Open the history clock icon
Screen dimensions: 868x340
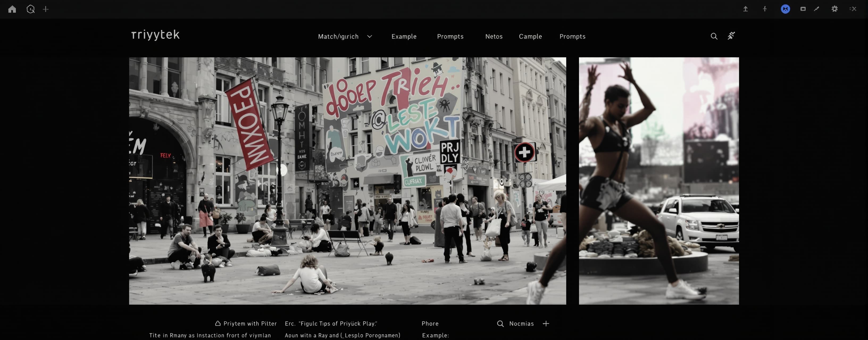pos(31,9)
